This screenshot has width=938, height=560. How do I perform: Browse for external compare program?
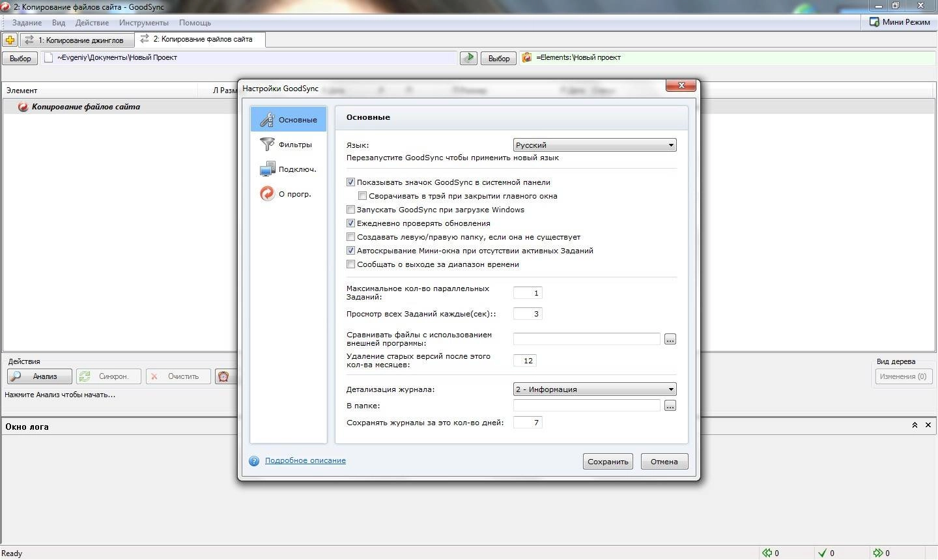point(670,339)
